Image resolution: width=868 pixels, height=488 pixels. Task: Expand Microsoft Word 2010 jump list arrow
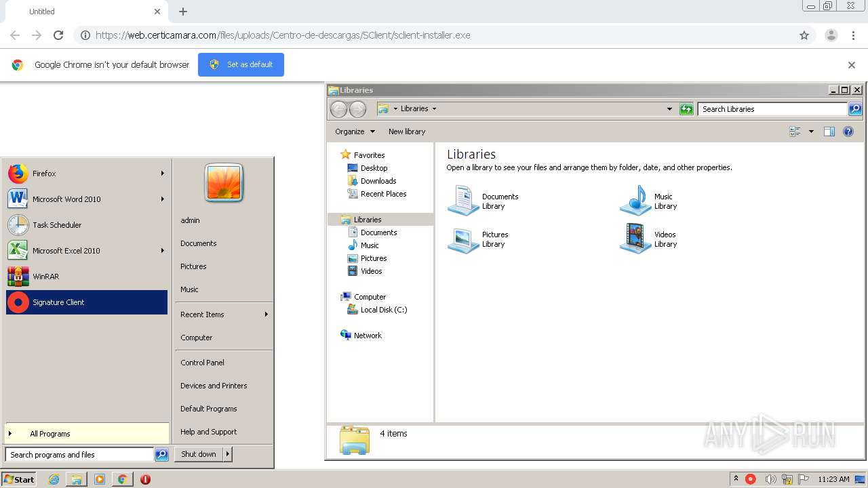[163, 199]
